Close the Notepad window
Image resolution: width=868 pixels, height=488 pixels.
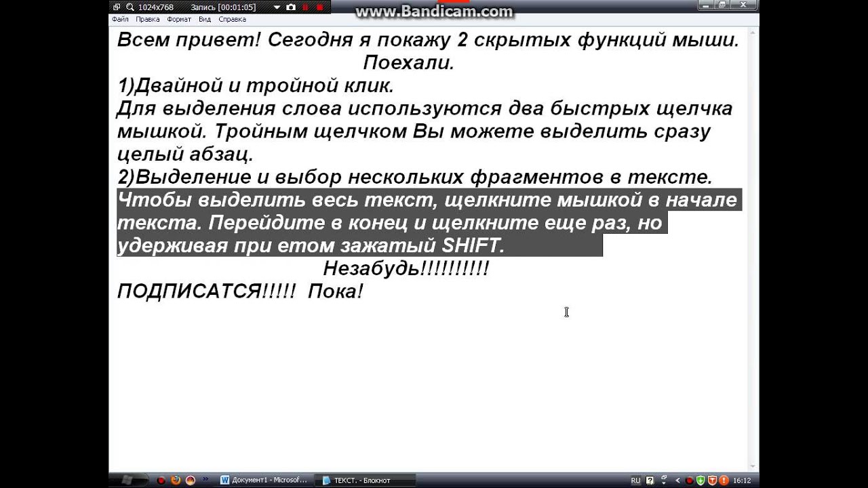pos(744,5)
